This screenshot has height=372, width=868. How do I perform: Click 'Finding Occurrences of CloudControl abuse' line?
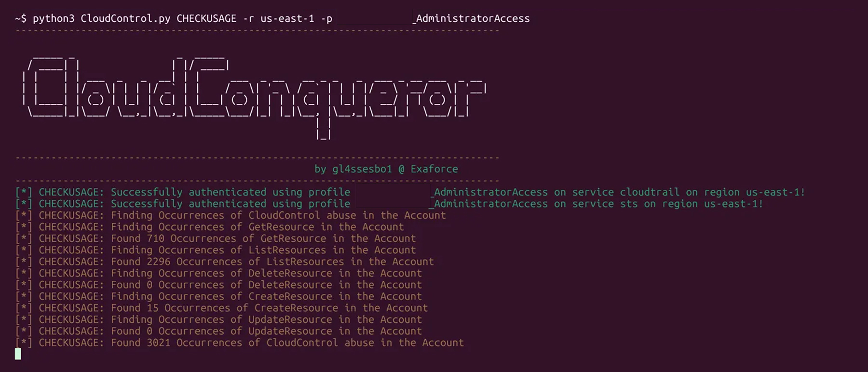pyautogui.click(x=231, y=215)
